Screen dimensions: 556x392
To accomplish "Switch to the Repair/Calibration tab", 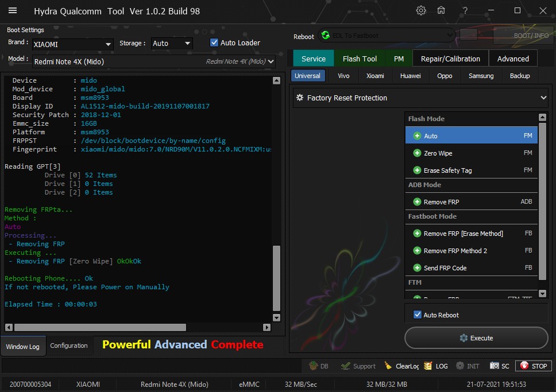I will point(450,59).
